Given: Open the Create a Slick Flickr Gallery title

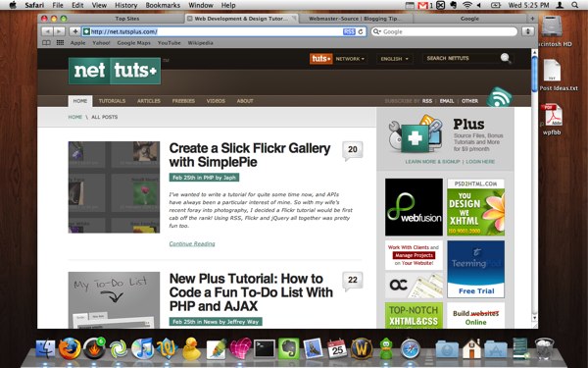Looking at the screenshot, I should coord(250,155).
